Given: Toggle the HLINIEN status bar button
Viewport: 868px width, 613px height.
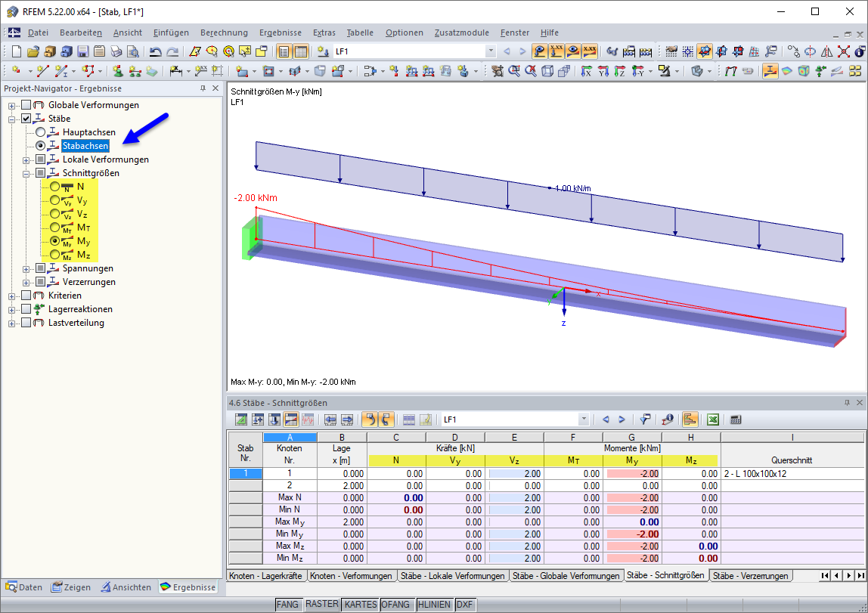Looking at the screenshot, I should tap(434, 605).
